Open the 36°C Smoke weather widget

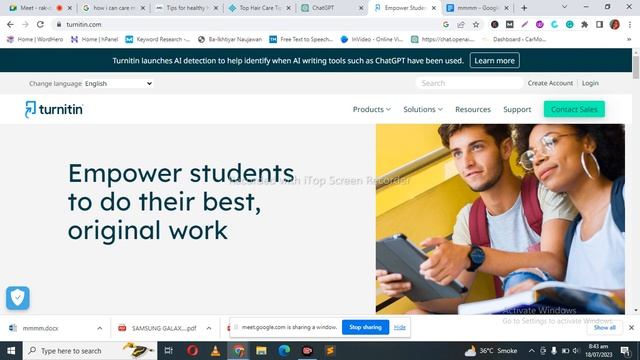pyautogui.click(x=491, y=351)
